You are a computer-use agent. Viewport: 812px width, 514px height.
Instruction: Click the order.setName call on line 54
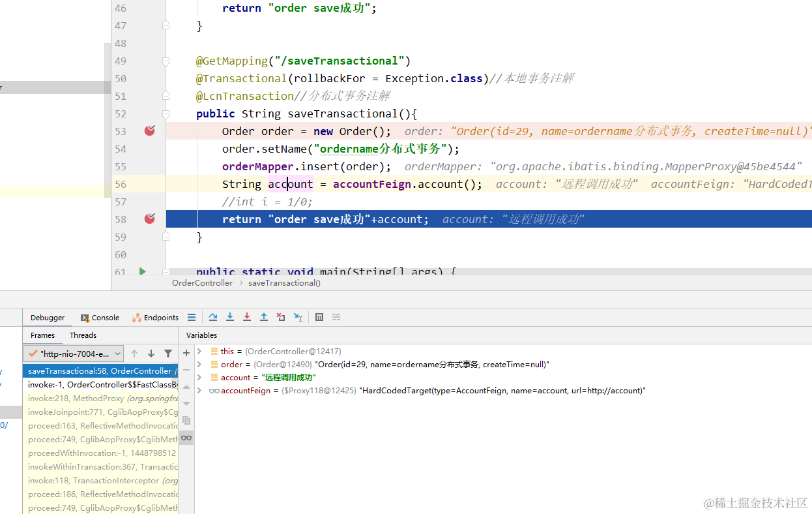point(341,149)
